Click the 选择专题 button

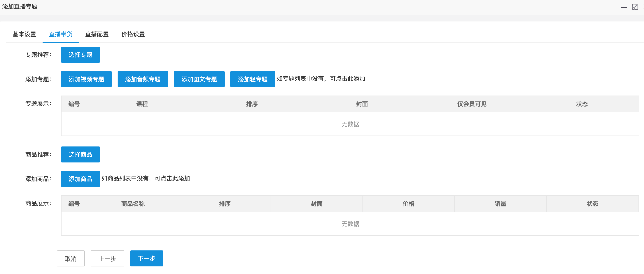coord(80,55)
